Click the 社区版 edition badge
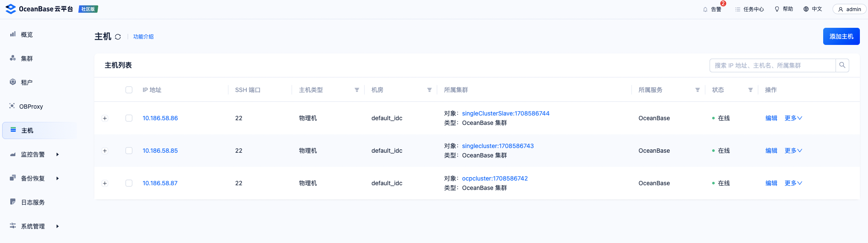 click(x=88, y=9)
